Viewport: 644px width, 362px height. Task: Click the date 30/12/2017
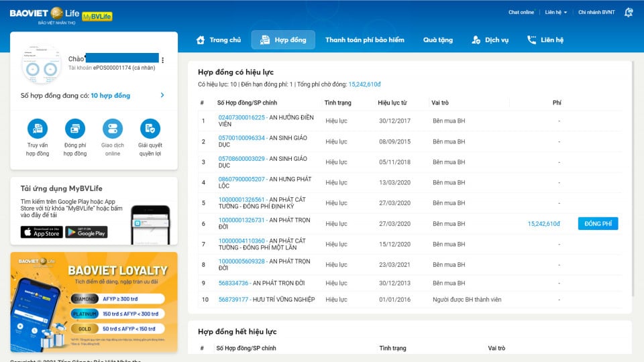click(x=394, y=121)
